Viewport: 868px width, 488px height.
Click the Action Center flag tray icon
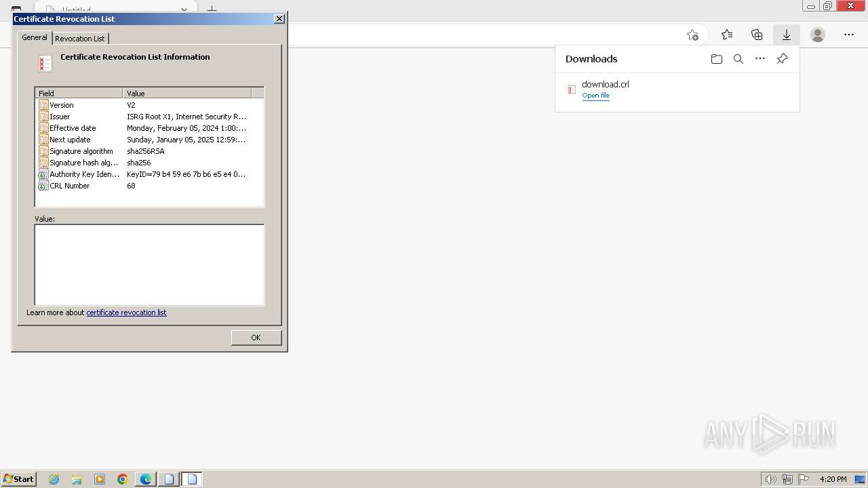[x=803, y=479]
